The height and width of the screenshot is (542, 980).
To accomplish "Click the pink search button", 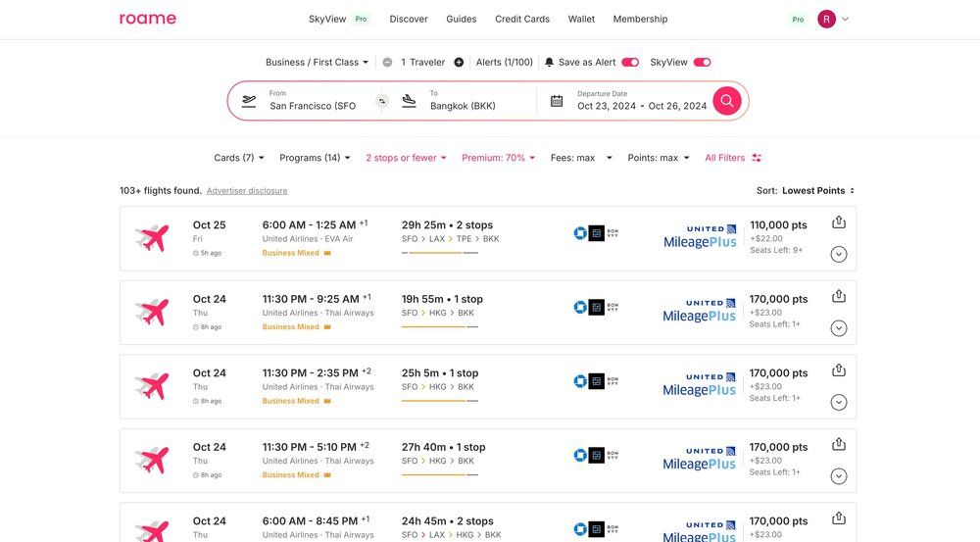I will pyautogui.click(x=727, y=101).
